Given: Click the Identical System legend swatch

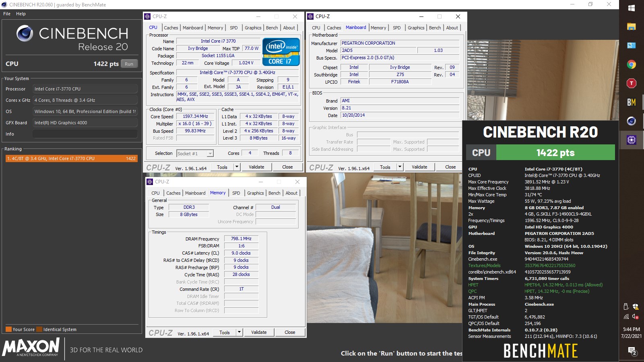Looking at the screenshot, I should pos(39,329).
